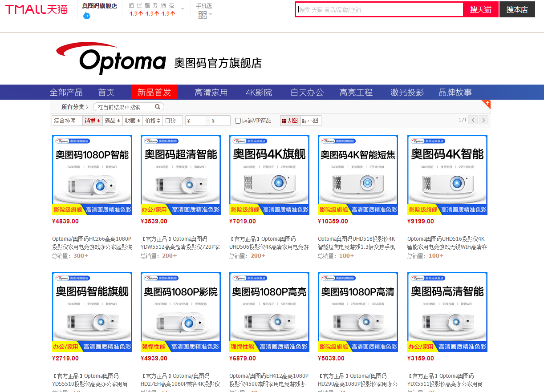The width and height of the screenshot is (544, 392).
Task: Open the 奥图码4K智能 product image
Action: [x=447, y=175]
